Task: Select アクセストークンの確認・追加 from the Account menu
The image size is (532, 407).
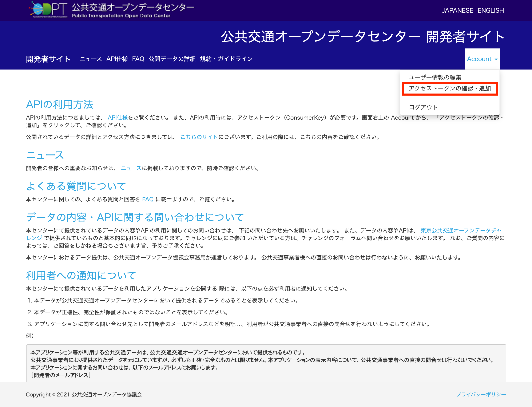Action: pyautogui.click(x=450, y=89)
